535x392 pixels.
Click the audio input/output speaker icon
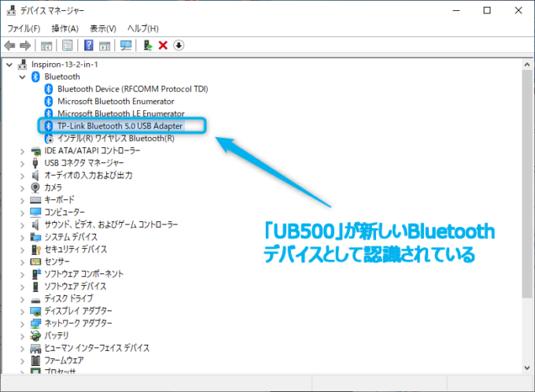(35, 176)
